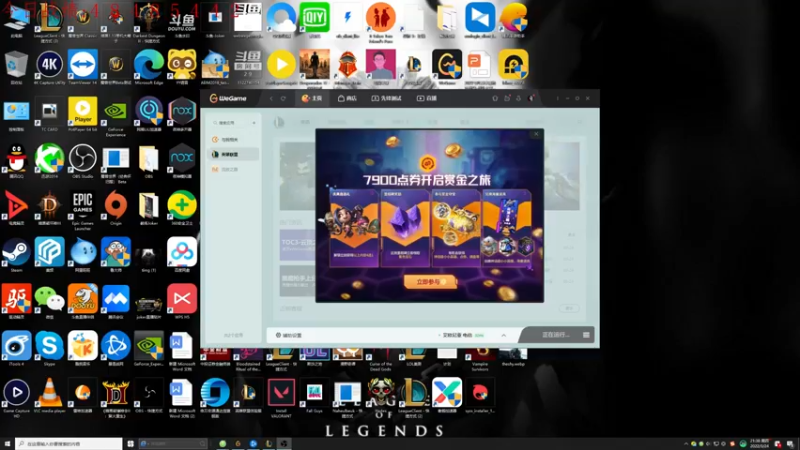
Task: Open the Steam desktop shortcut
Action: [16, 255]
